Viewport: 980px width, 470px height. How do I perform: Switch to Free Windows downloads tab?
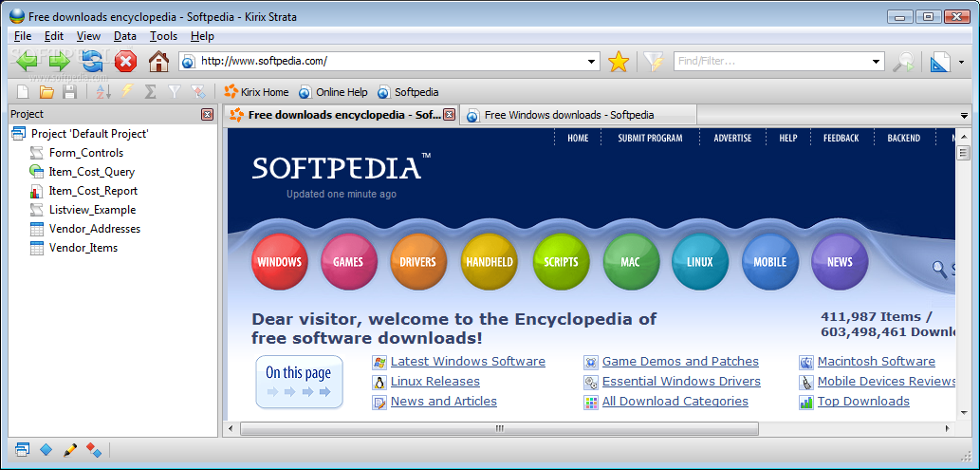[578, 115]
